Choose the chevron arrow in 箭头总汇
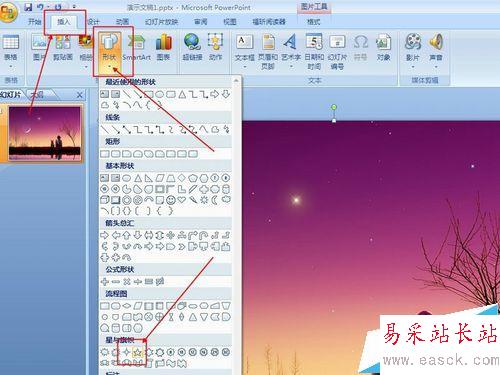This screenshot has height=375, width=500. pos(182,247)
